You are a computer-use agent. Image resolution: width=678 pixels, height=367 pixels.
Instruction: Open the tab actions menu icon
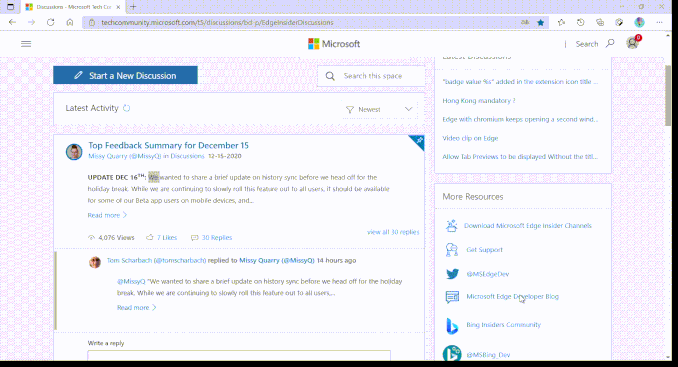coord(10,7)
